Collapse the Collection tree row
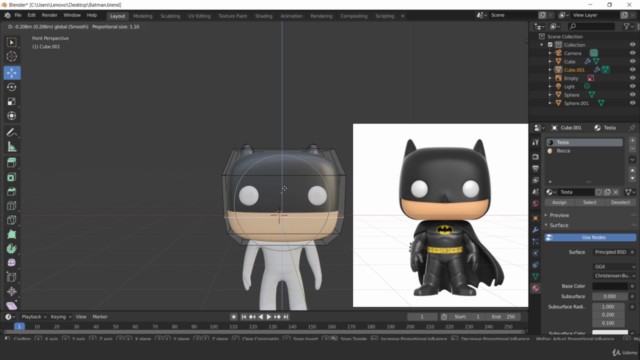Screen dimensions: 640x360 [542, 45]
